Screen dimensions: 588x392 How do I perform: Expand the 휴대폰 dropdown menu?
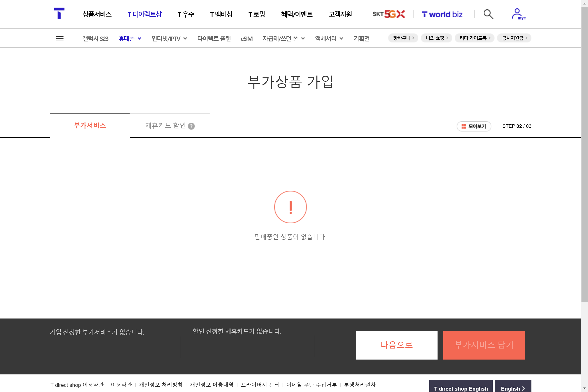(130, 39)
